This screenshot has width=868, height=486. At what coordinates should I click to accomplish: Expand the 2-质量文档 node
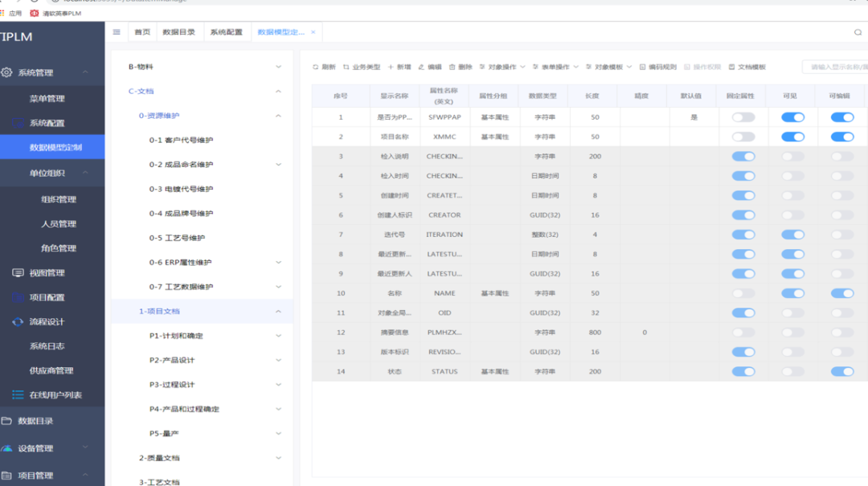point(278,458)
